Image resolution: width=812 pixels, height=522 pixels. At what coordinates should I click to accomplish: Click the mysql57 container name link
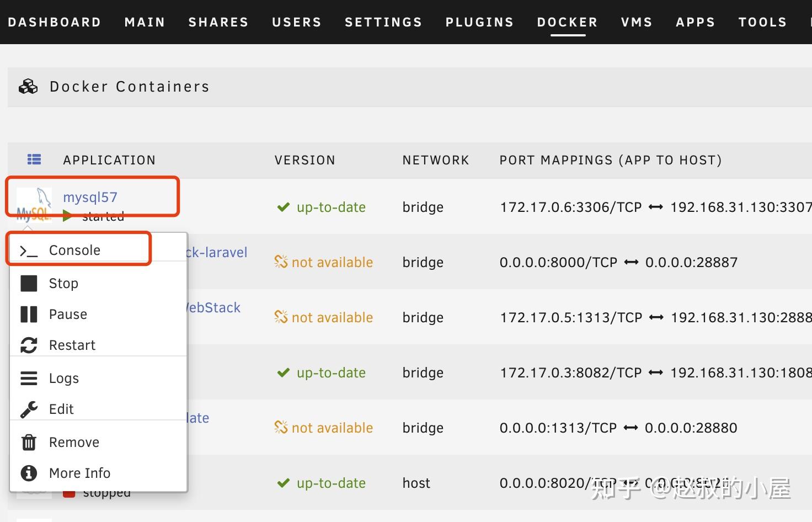tap(90, 197)
